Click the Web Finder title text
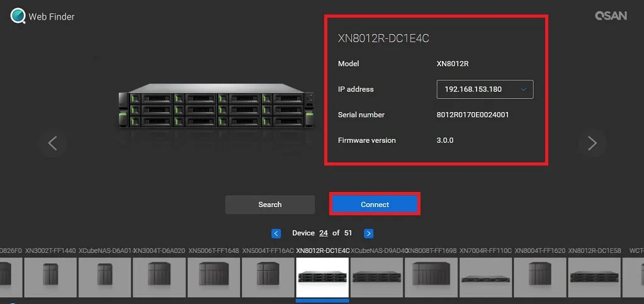Screen dimensions: 644x304 point(52,17)
